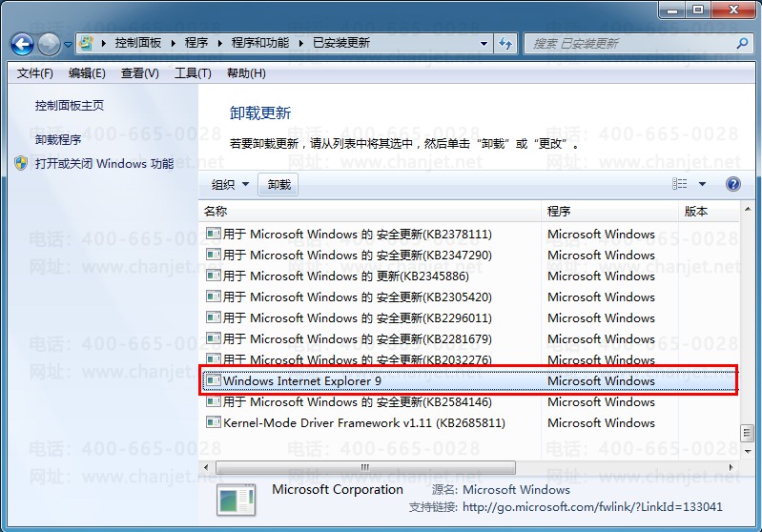Select Kernel-Mode Driver Framework v1.11 row

(x=469, y=422)
